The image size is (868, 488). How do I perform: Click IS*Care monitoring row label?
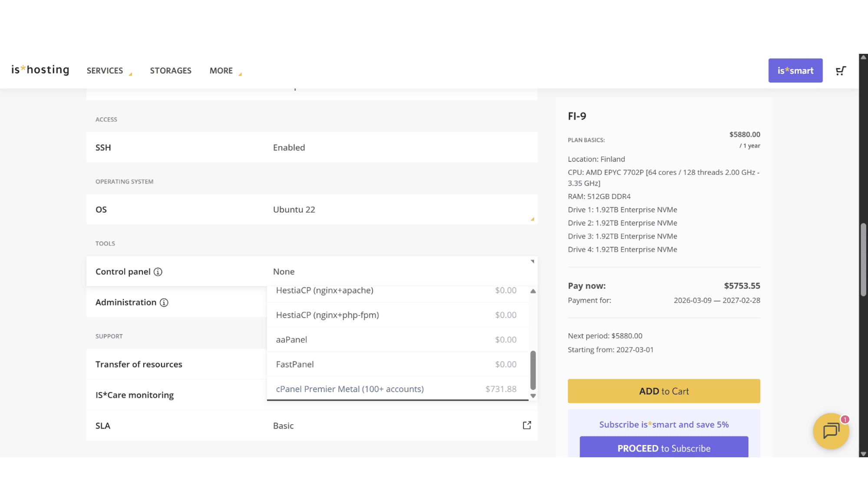point(135,395)
